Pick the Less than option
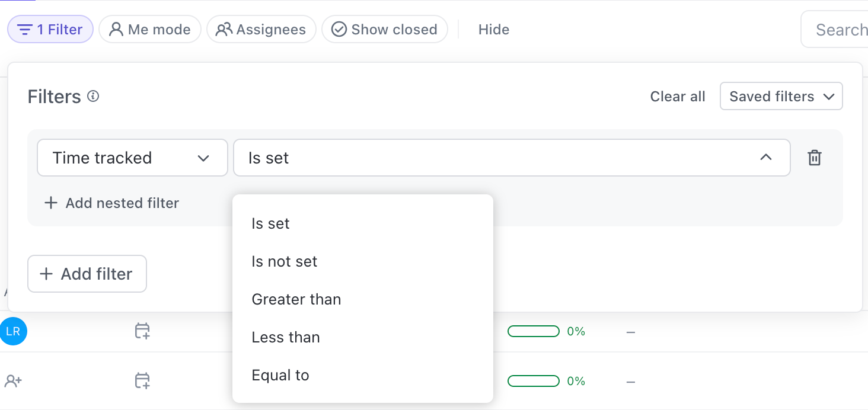 [286, 337]
